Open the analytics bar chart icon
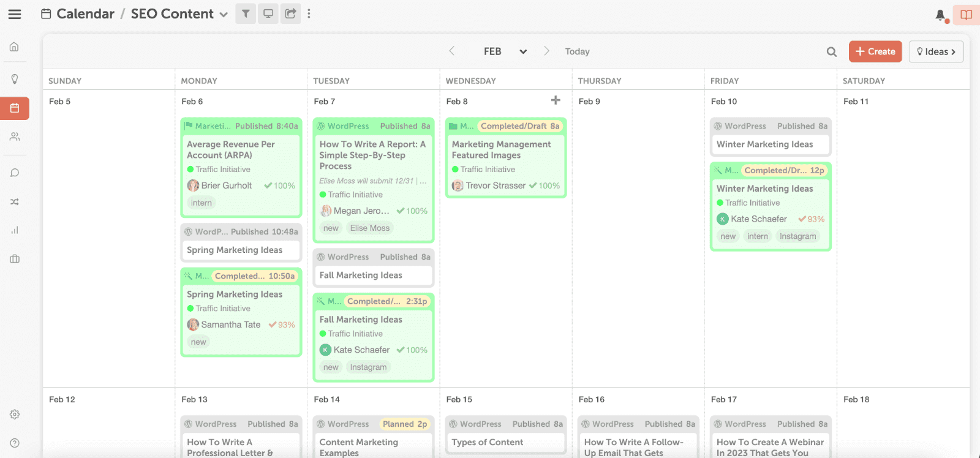980x458 pixels. 15,230
